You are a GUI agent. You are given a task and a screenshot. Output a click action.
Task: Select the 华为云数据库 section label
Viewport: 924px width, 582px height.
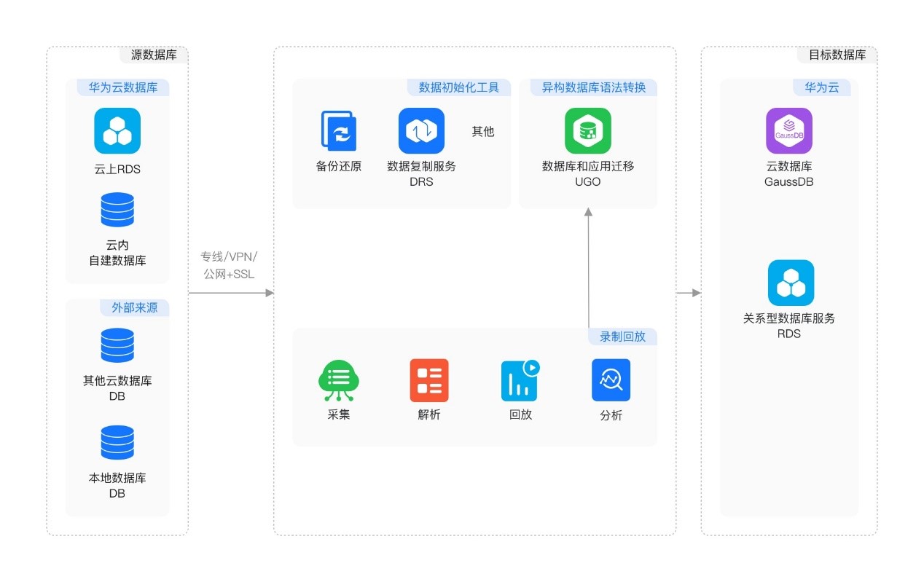tap(123, 87)
